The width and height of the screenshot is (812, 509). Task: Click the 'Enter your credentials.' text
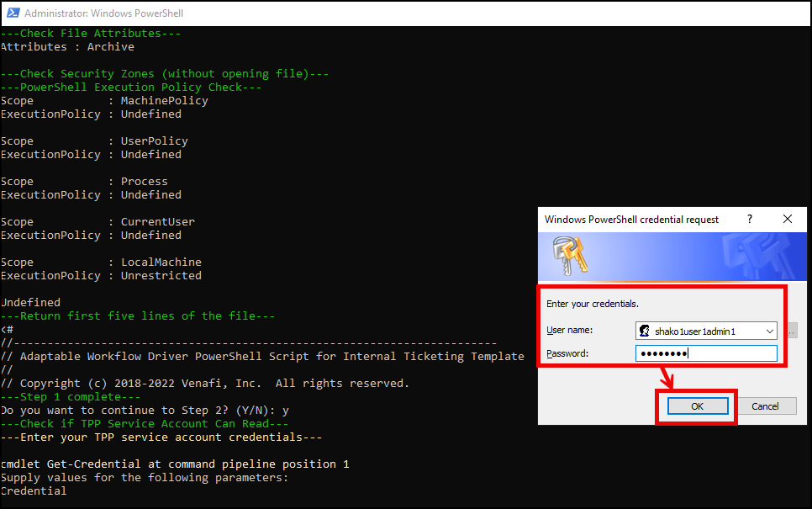pos(593,304)
